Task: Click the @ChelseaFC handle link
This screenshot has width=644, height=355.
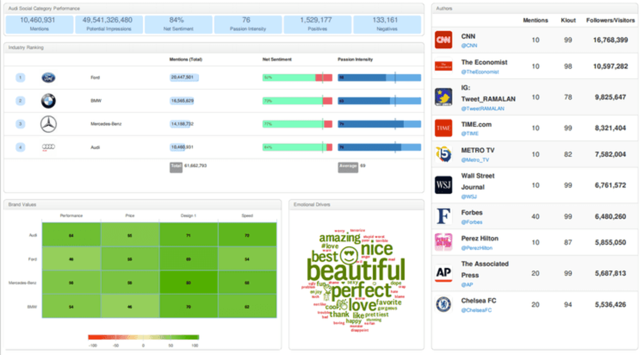Action: click(x=476, y=310)
